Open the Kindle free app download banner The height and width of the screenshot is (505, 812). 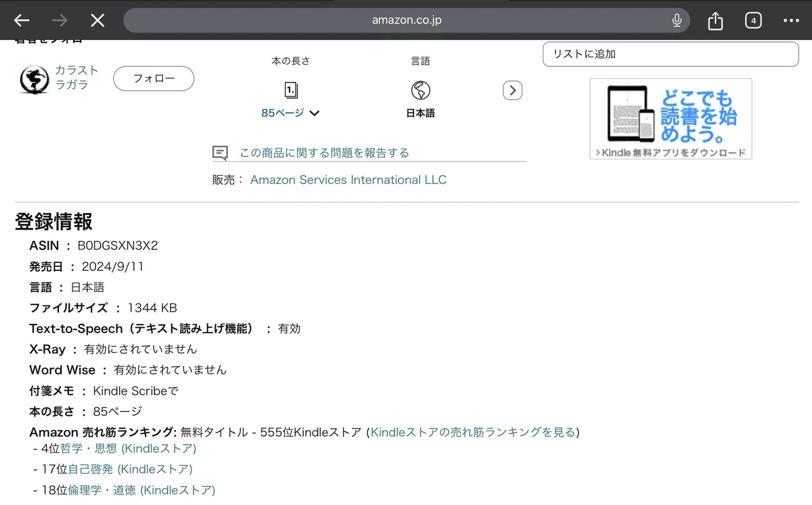tap(671, 119)
